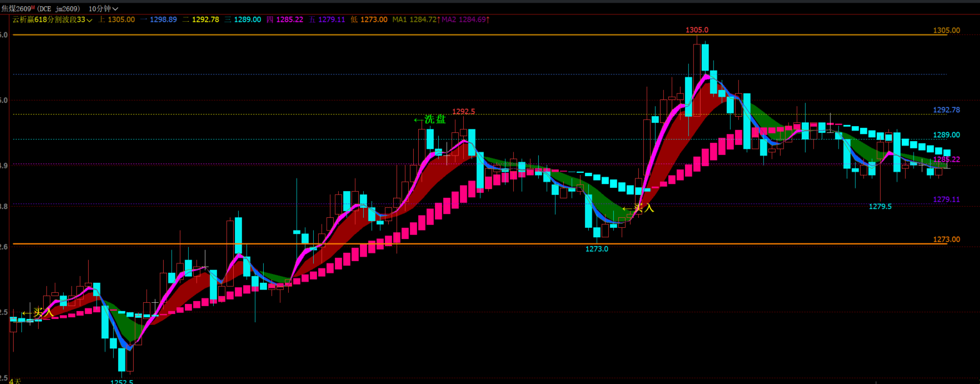Click the right-edge purple 1279.11 level label
This screenshot has height=384, width=980.
[946, 200]
